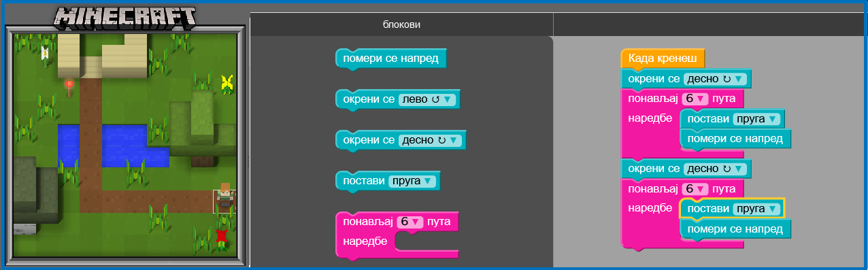Open the '6' count dropdown in toolbox repeat block
Screen dimensions: 868x270
coord(411,222)
